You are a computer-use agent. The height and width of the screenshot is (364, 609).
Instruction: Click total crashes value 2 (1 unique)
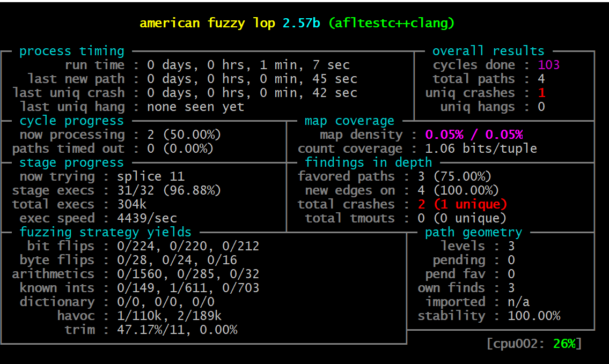462,204
